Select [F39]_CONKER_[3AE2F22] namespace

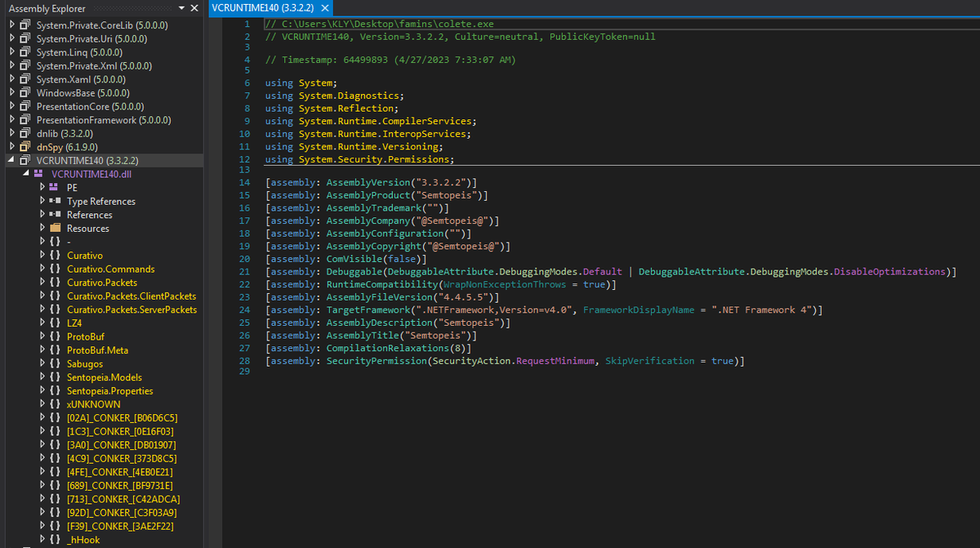tap(120, 526)
